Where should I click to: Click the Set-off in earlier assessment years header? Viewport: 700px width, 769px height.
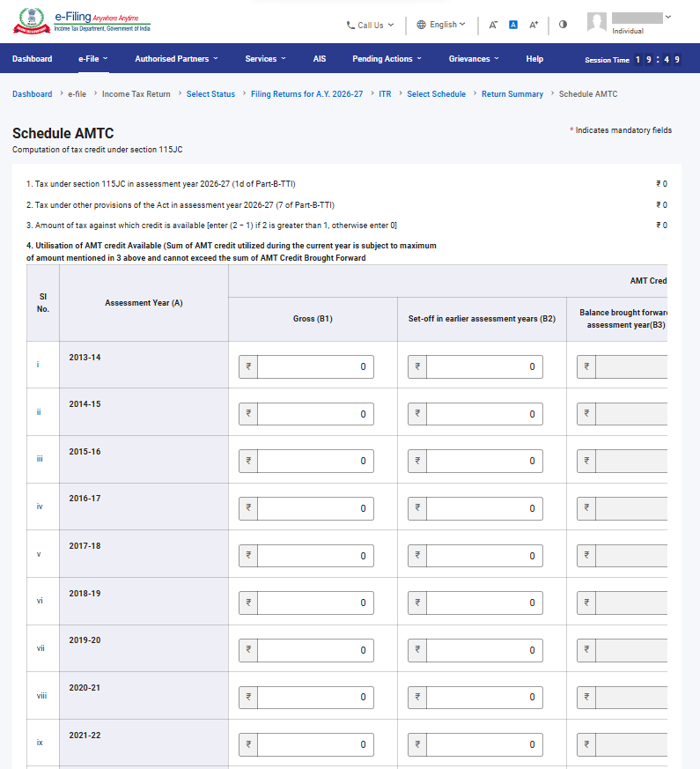pyautogui.click(x=482, y=319)
